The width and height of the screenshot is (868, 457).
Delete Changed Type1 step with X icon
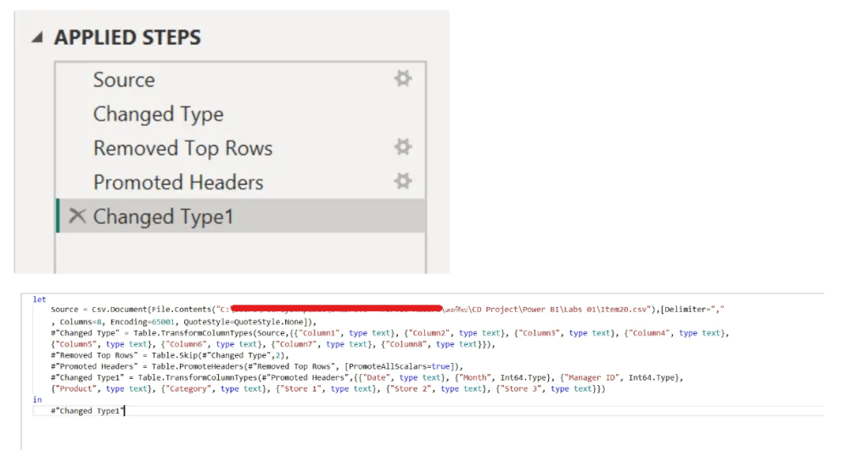(x=77, y=216)
